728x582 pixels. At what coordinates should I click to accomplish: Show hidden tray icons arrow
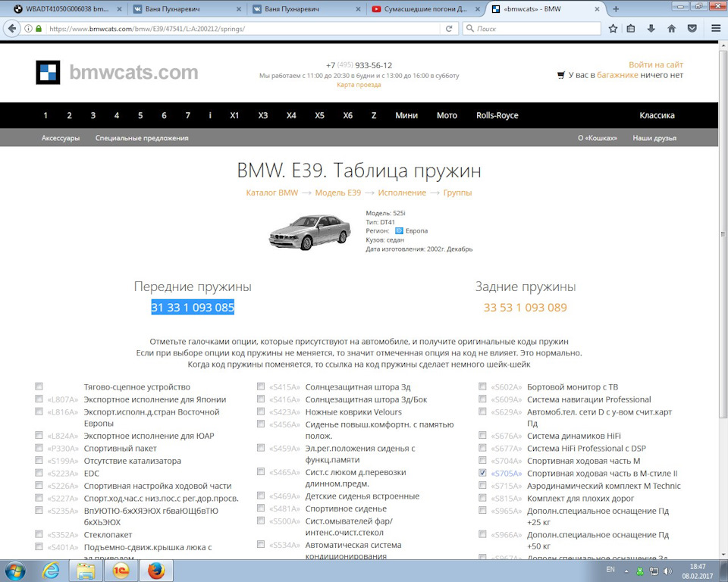626,571
